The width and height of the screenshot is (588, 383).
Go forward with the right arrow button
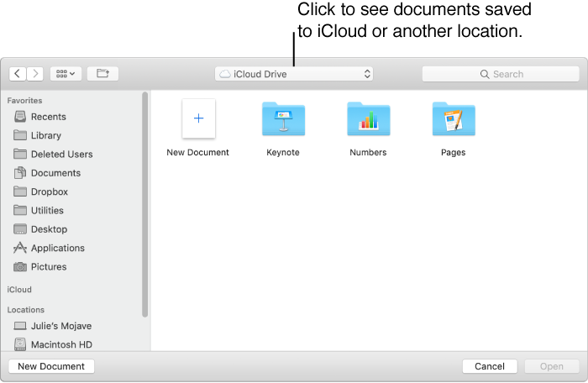coord(35,74)
